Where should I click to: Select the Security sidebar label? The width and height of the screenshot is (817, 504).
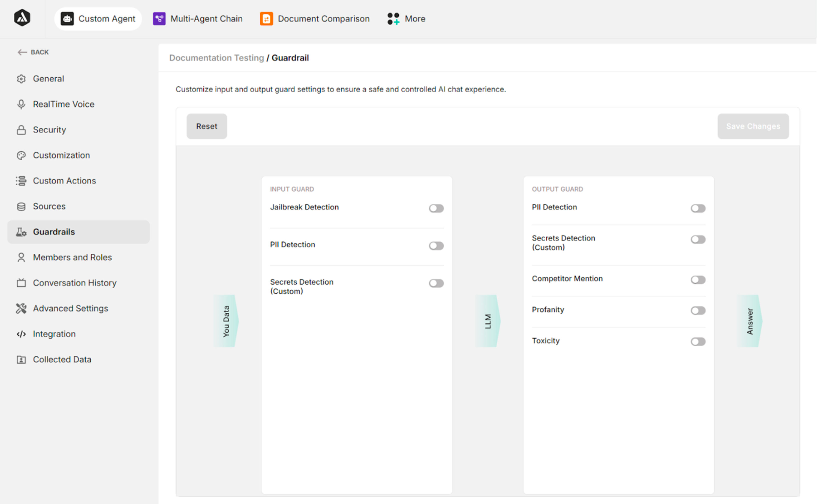[49, 130]
